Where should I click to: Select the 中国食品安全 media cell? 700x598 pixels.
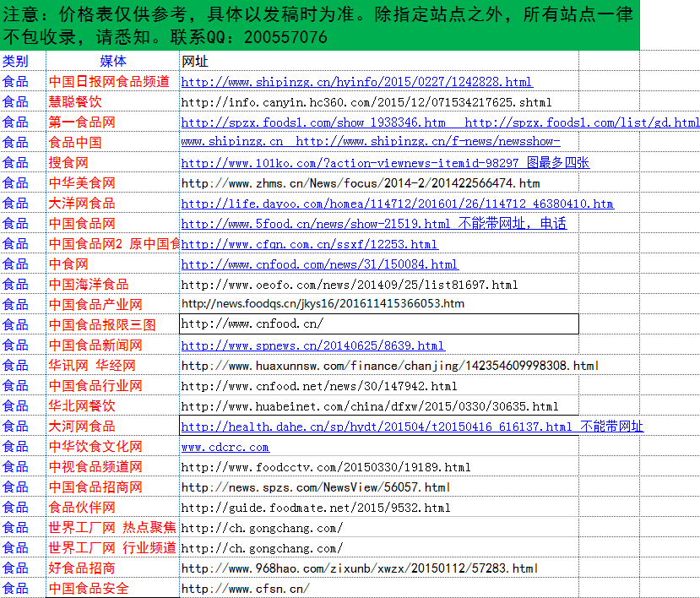point(112,589)
